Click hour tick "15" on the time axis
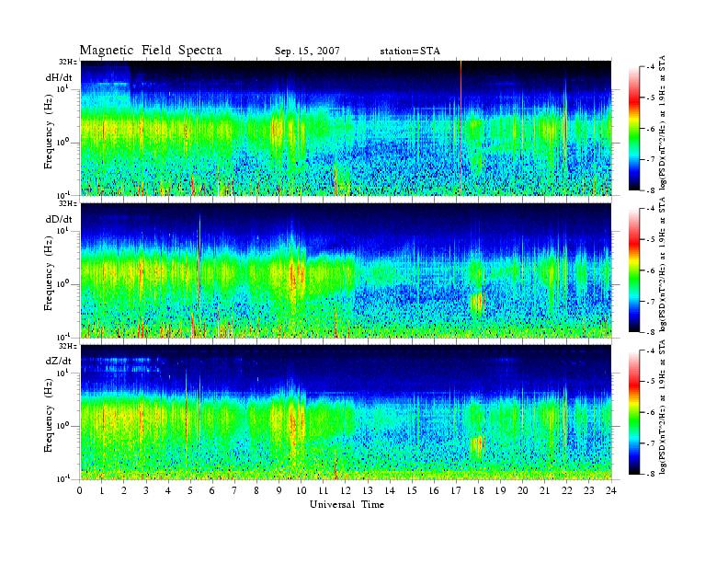Screen dimensions: 728x563 [x=412, y=491]
